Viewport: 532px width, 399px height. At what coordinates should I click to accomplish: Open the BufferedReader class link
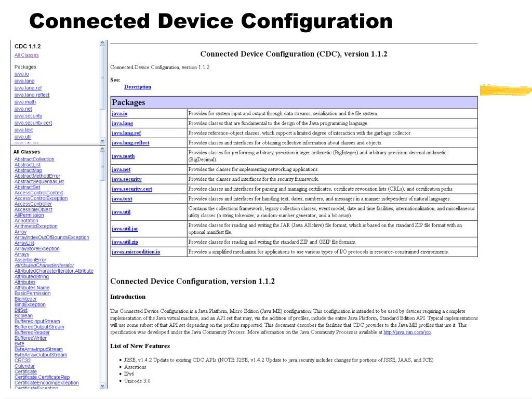point(32,332)
